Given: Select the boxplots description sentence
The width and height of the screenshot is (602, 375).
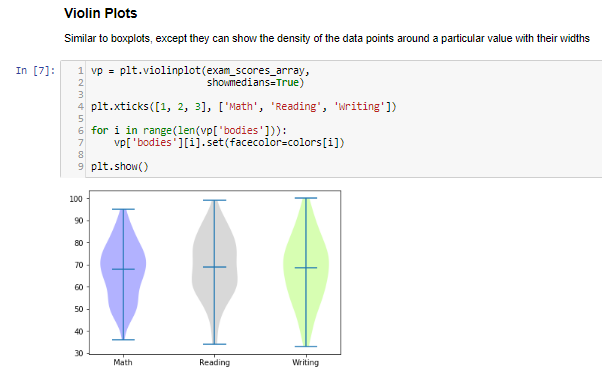Looking at the screenshot, I should [327, 38].
